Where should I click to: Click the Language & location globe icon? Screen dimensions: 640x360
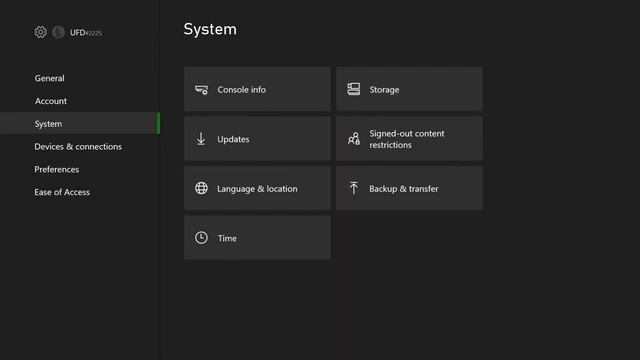click(x=201, y=188)
